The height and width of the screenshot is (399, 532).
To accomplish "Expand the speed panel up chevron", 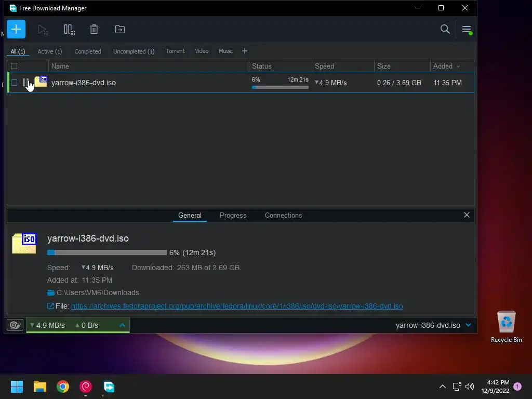I will 122,325.
